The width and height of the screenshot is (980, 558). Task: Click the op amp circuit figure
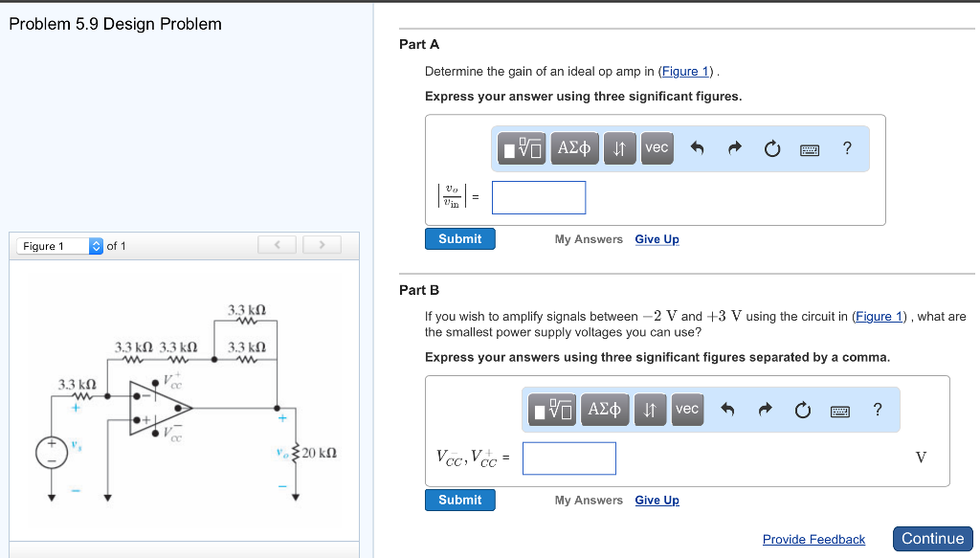[x=185, y=400]
